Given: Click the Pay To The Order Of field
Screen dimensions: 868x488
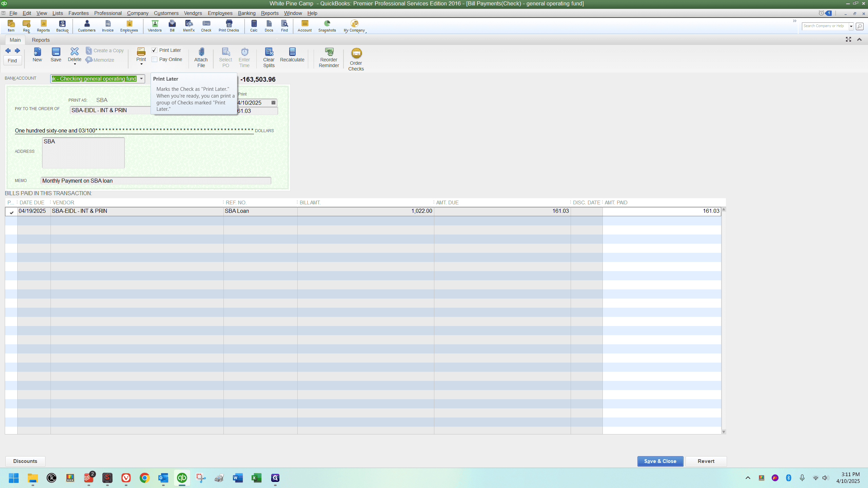Looking at the screenshot, I should (x=111, y=110).
